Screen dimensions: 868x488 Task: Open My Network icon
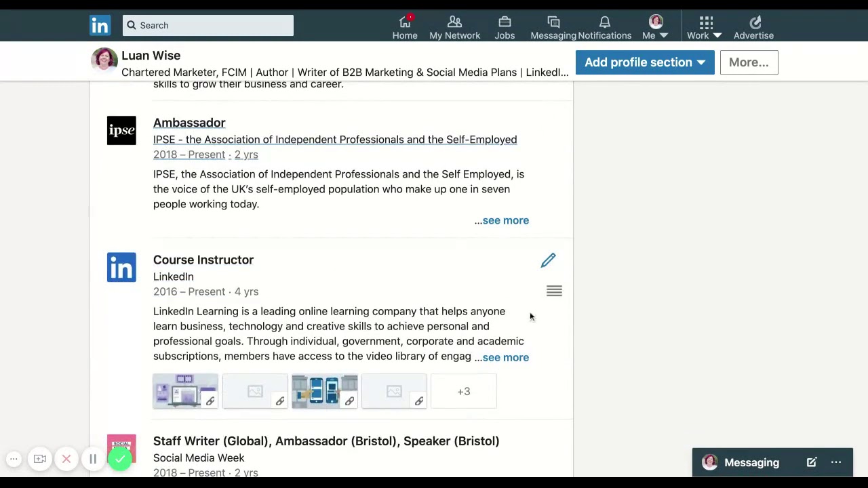(x=454, y=28)
